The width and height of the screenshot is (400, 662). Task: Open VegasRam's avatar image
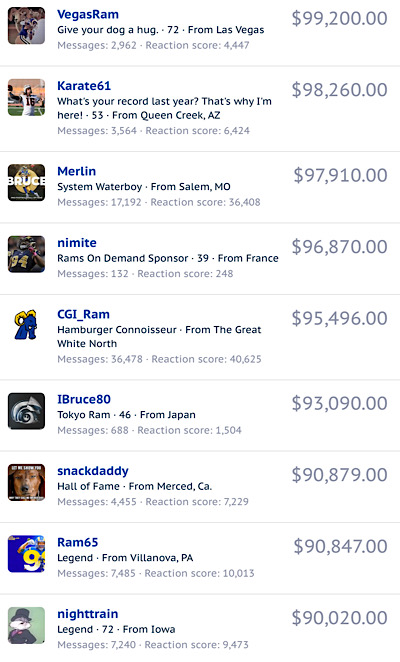(26, 26)
